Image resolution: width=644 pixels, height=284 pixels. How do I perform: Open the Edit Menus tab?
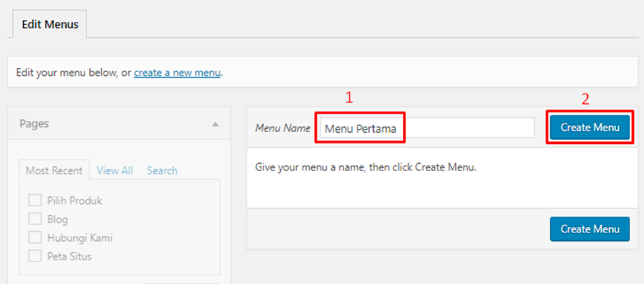[x=50, y=24]
